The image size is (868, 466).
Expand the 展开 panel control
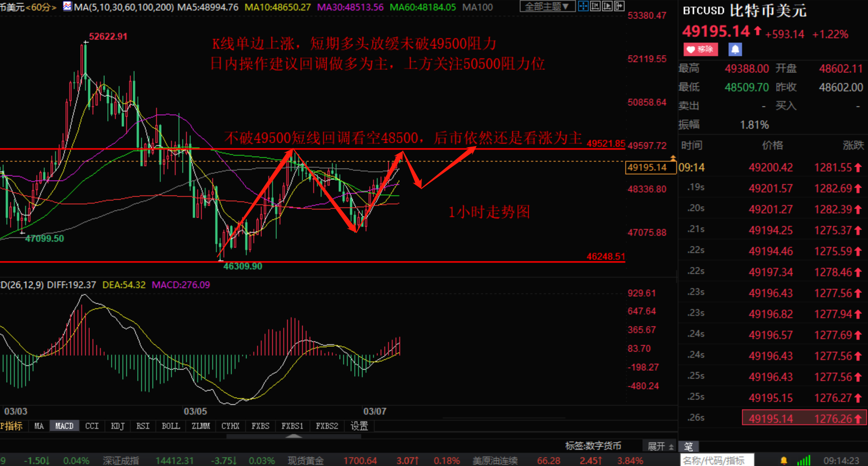click(660, 446)
